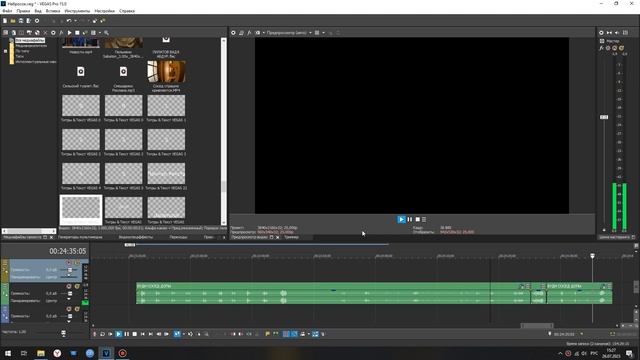Open the undo history dropdown arrow

pyautogui.click(x=75, y=21)
